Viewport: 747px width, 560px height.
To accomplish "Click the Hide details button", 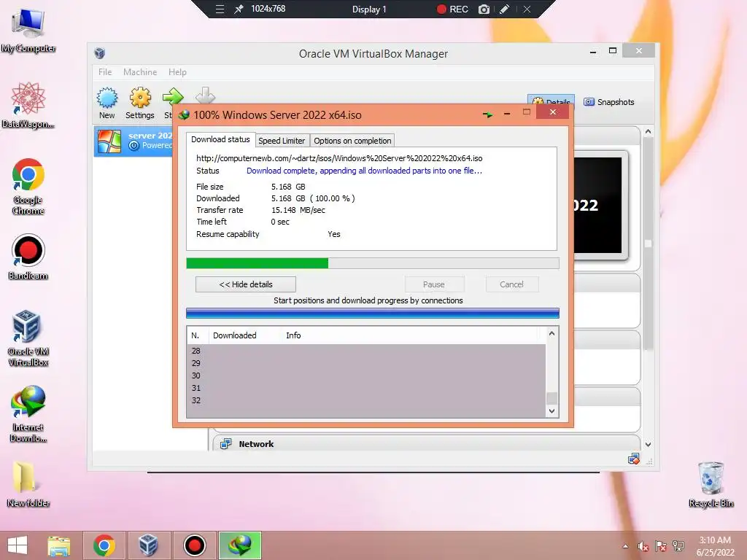I will (x=246, y=284).
